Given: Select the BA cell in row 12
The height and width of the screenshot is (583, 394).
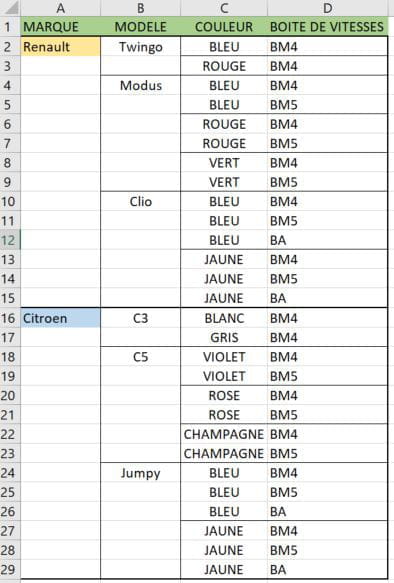Looking at the screenshot, I should 327,240.
